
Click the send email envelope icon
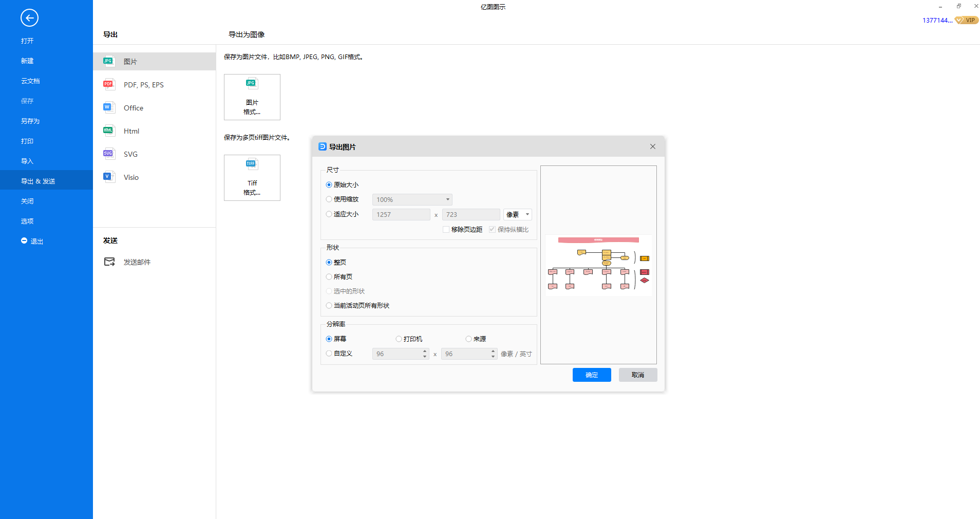[109, 262]
